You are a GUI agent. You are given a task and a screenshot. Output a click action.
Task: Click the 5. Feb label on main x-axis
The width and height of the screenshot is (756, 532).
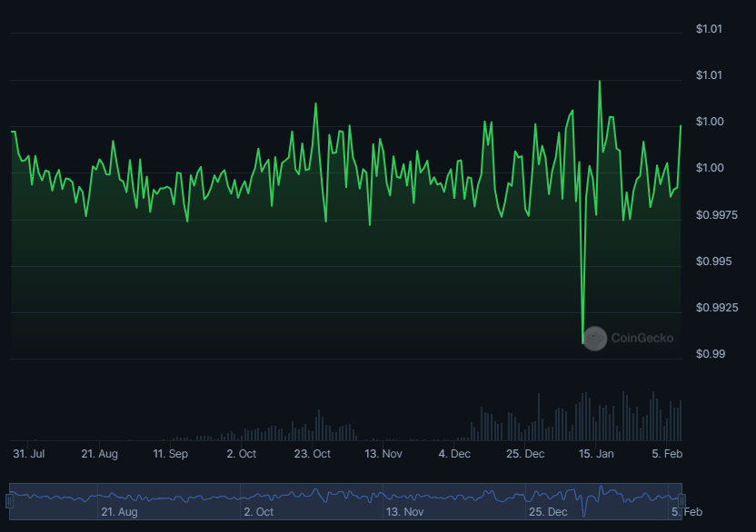pyautogui.click(x=667, y=453)
